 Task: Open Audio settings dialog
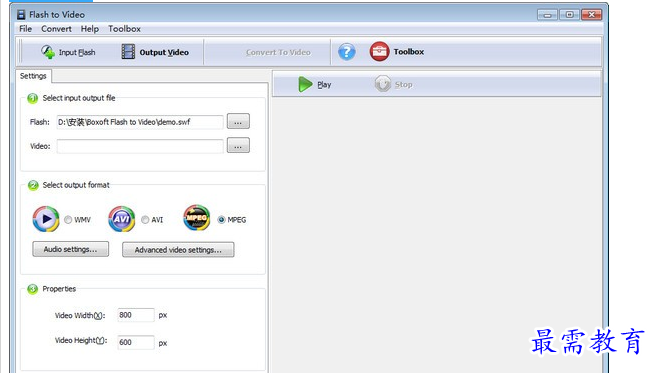coord(71,249)
